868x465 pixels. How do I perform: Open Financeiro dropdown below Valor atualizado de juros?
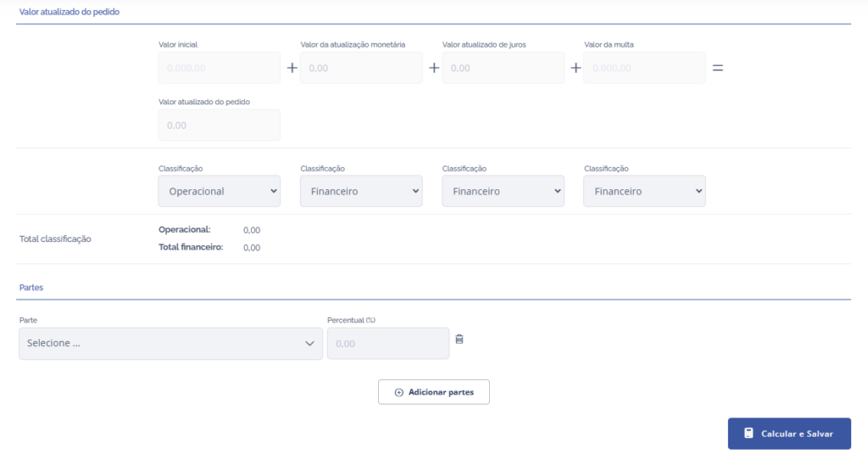click(x=503, y=191)
